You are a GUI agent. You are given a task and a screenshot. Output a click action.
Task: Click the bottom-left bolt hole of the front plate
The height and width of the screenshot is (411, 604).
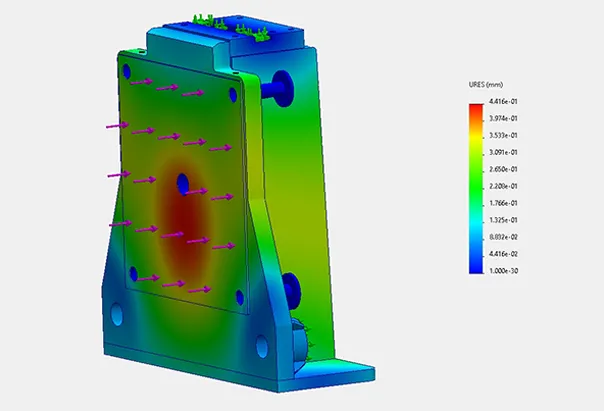coord(133,272)
